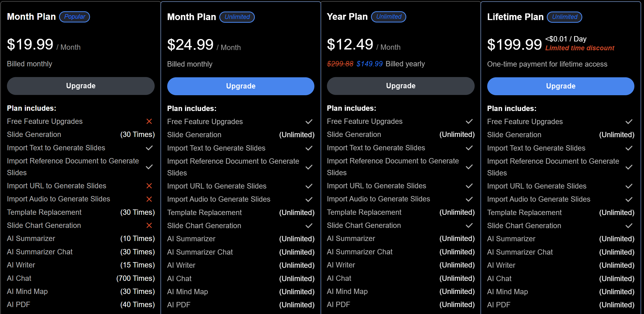Image resolution: width=644 pixels, height=314 pixels.
Task: Click the checkmark beside Import Reference Document in Year Plan
Action: pos(469,167)
